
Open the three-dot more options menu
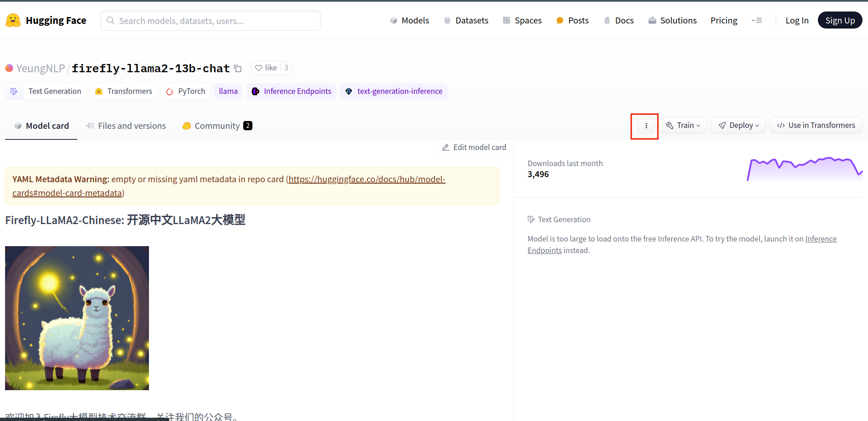646,126
